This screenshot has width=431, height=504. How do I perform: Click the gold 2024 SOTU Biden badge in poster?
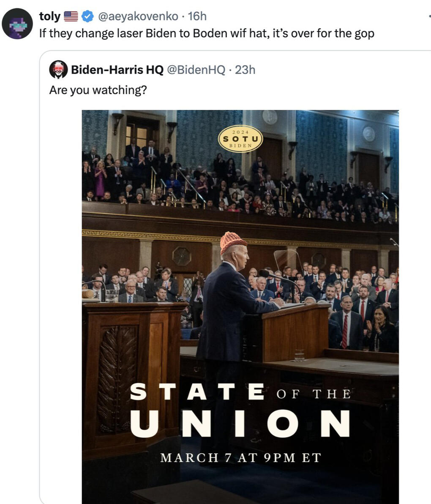(x=240, y=139)
